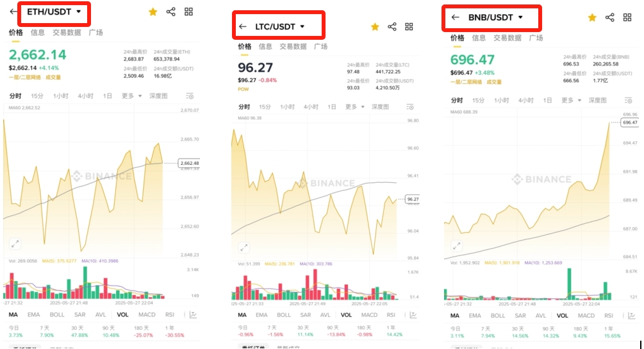Expand 更多 timeframe dropdown on LTC/USDT panel
644x349 pixels.
click(x=355, y=107)
